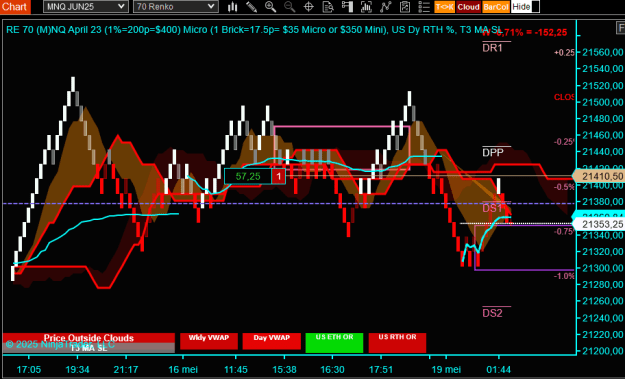The image size is (625, 379).
Task: Click the 21200,00 price scale label
Action: coord(603,351)
